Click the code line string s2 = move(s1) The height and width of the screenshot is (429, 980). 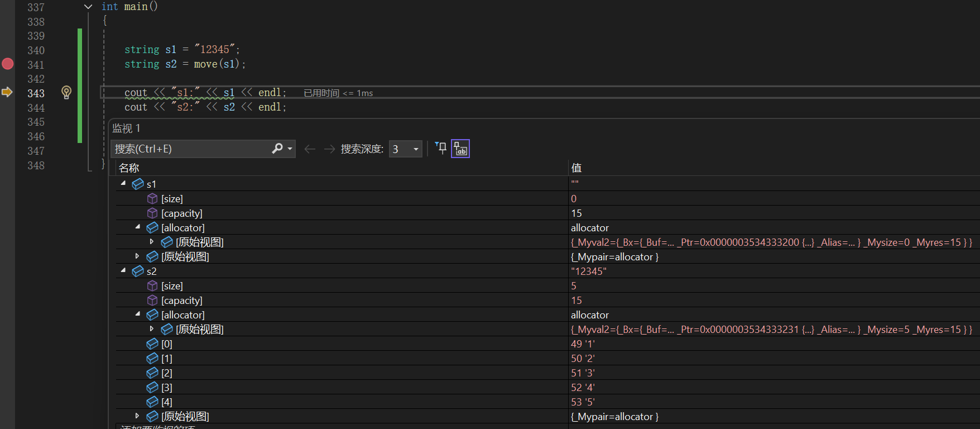pos(185,64)
